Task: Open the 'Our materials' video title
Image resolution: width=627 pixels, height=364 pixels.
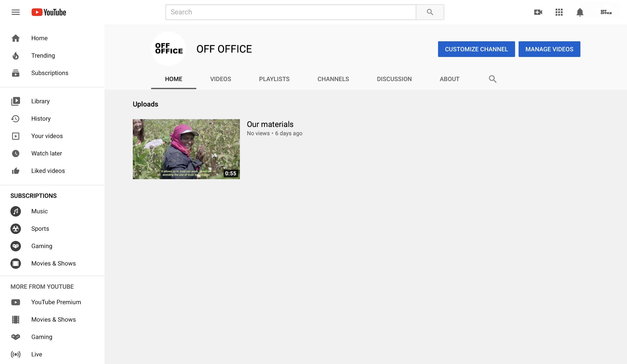Action: click(x=270, y=124)
